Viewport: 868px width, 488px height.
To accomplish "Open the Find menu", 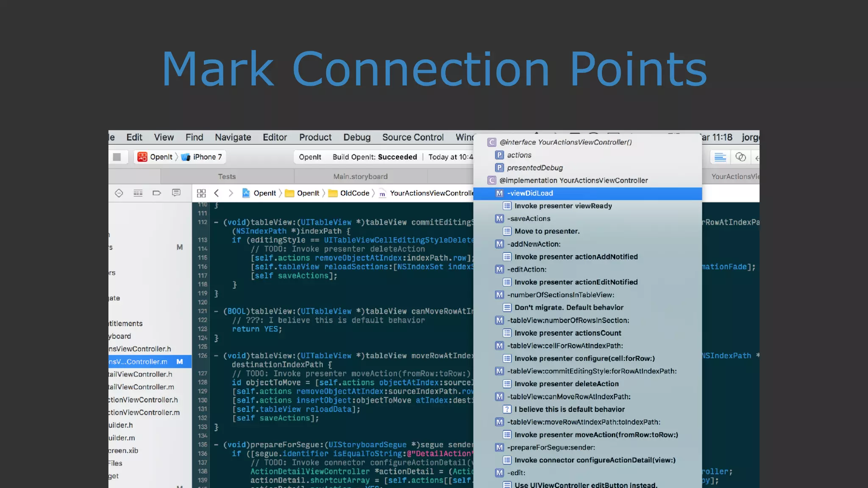I will click(x=194, y=137).
